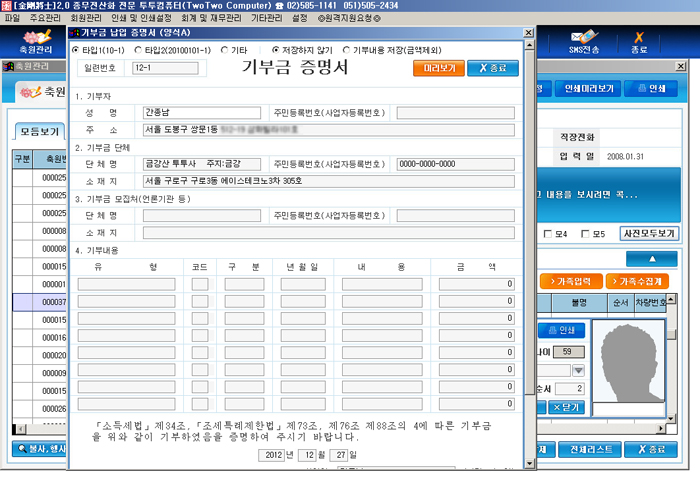Click the first row 금액 field

point(476,284)
